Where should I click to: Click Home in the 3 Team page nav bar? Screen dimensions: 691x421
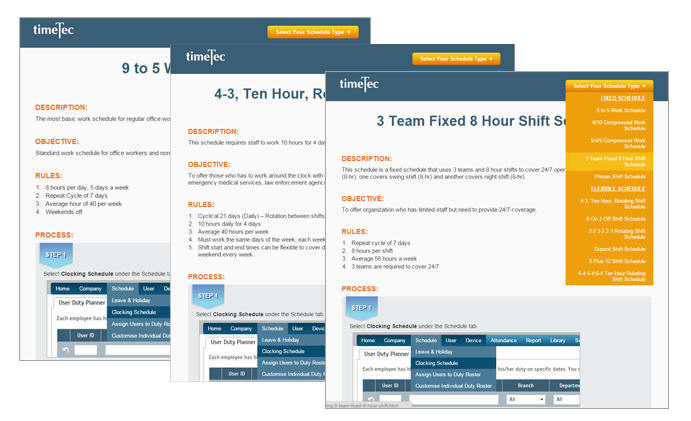pyautogui.click(x=368, y=340)
